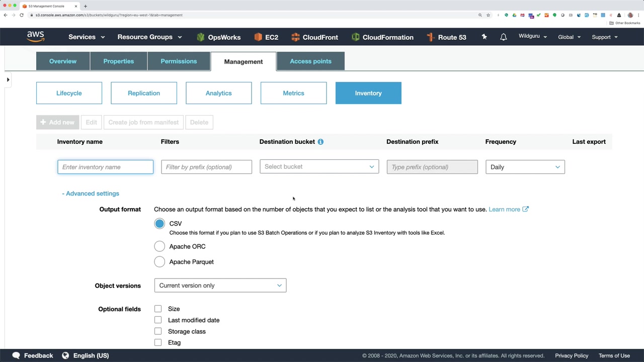The image size is (644, 362).
Task: Select the CSV output format
Action: pos(159,224)
